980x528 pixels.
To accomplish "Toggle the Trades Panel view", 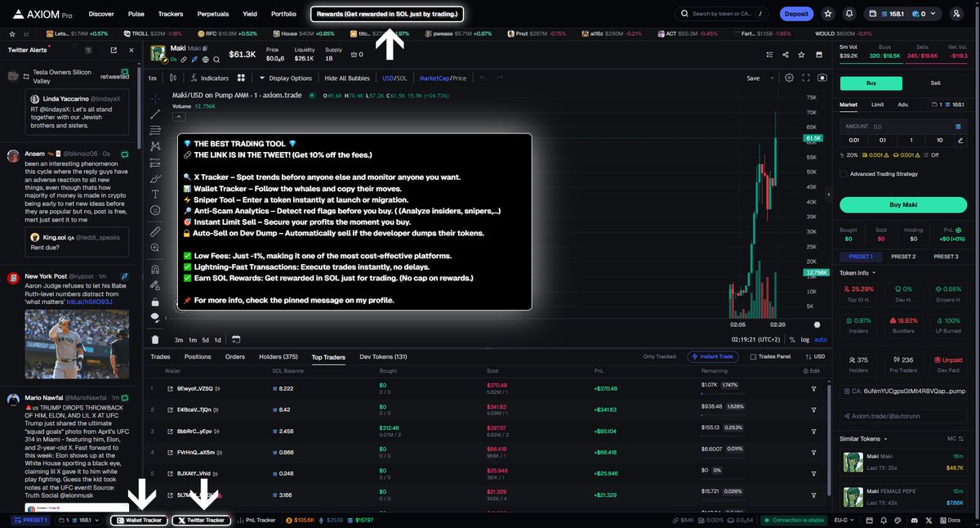I will coord(770,357).
